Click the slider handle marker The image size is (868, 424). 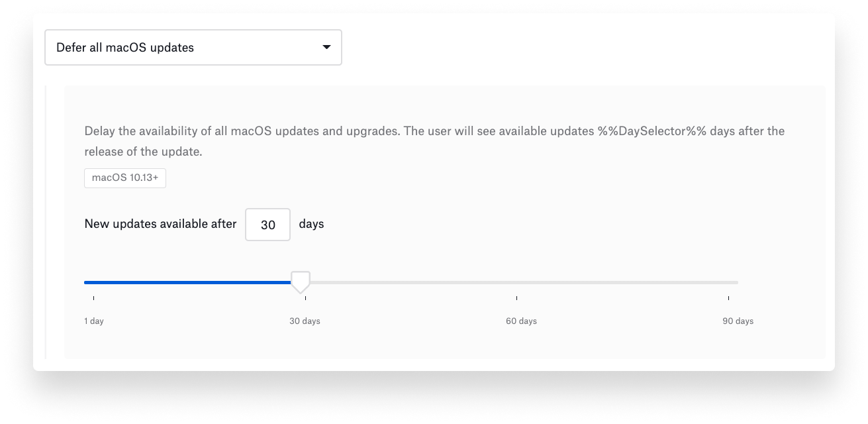pos(301,282)
